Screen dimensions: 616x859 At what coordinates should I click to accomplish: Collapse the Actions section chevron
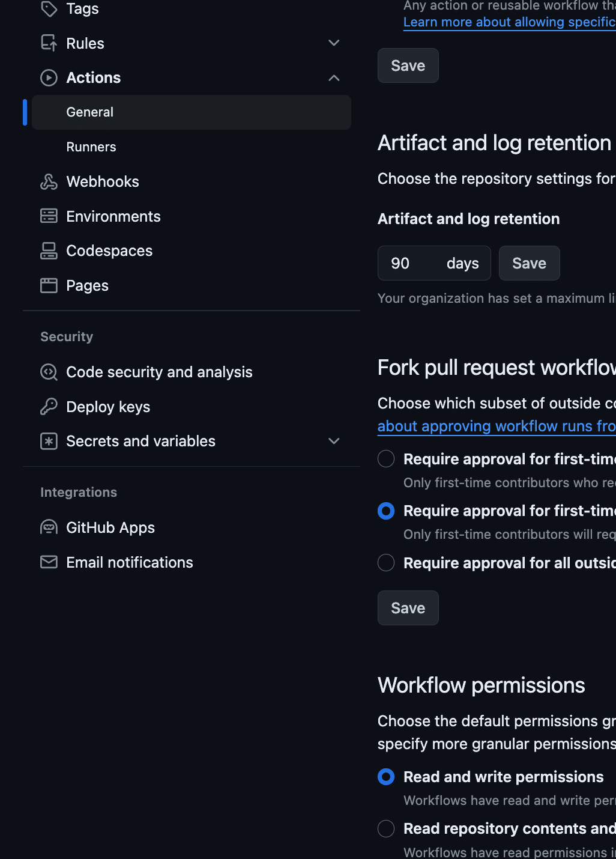click(x=334, y=78)
